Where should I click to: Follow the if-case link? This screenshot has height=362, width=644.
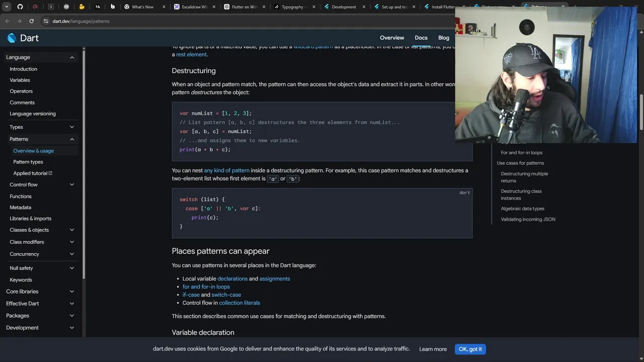pos(191,295)
